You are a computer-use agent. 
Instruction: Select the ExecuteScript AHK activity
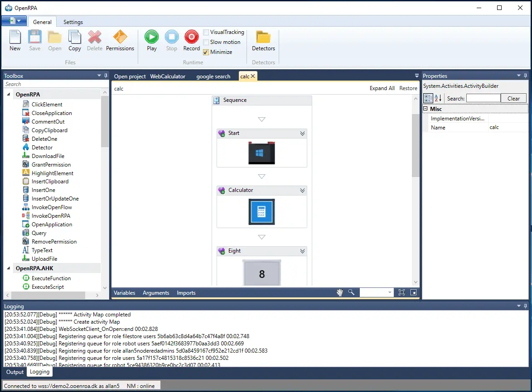48,287
